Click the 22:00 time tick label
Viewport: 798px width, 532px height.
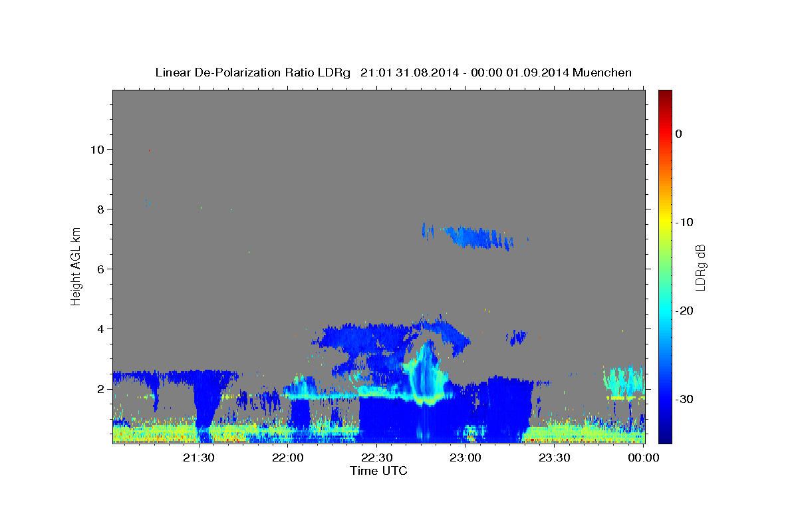tap(287, 457)
